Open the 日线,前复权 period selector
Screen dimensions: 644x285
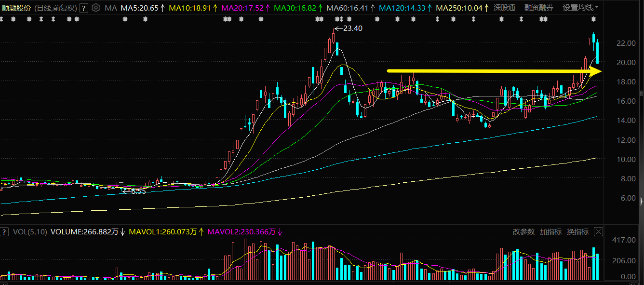[x=56, y=8]
